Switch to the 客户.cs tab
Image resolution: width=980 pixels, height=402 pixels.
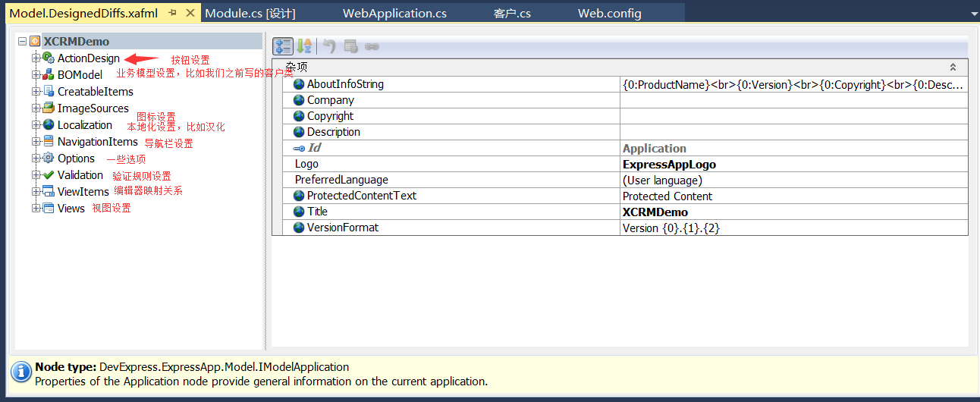tap(512, 13)
